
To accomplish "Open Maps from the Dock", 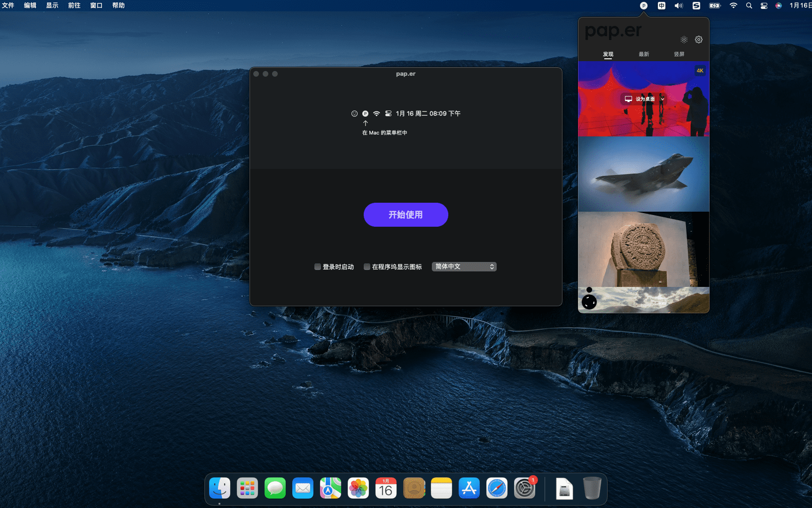I will point(330,488).
